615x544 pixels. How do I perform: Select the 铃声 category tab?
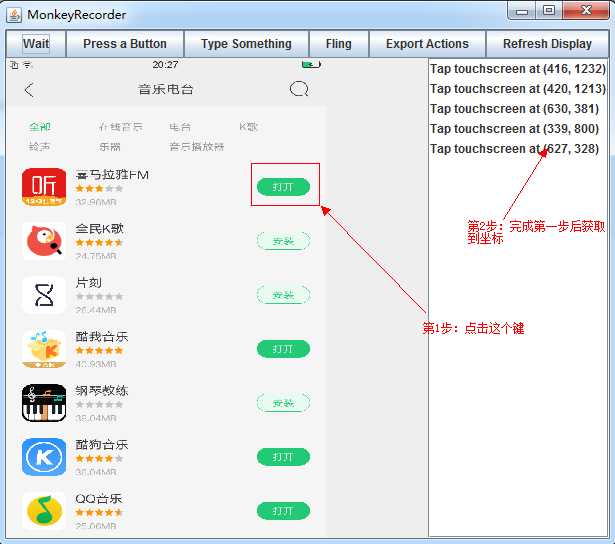40,147
